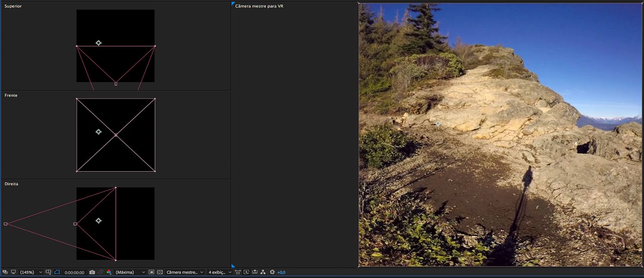Select the Direita view label
This screenshot has width=644, height=278.
click(x=11, y=184)
